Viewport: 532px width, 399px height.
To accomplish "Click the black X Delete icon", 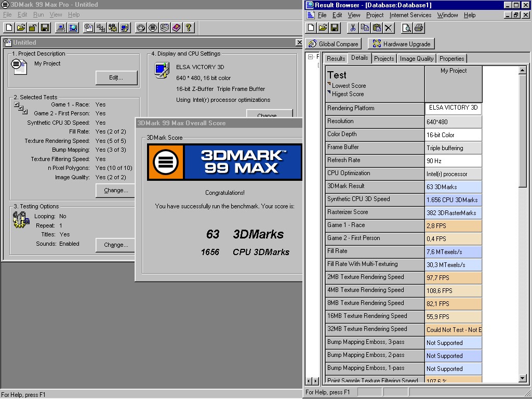I will pos(389,28).
